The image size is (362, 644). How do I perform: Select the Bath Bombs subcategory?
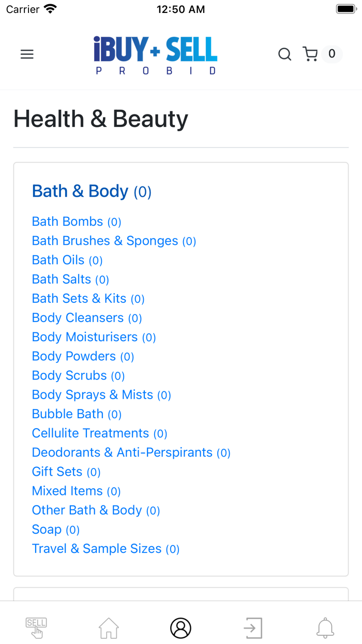[68, 222]
